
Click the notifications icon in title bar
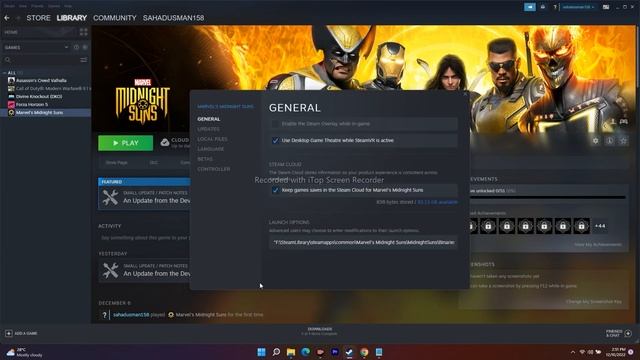pyautogui.click(x=543, y=7)
